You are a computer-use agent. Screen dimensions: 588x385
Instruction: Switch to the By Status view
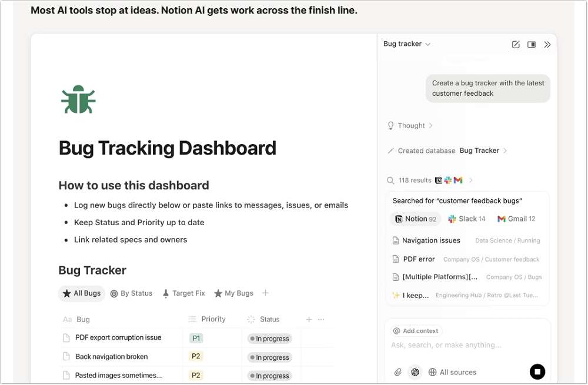pyautogui.click(x=131, y=293)
